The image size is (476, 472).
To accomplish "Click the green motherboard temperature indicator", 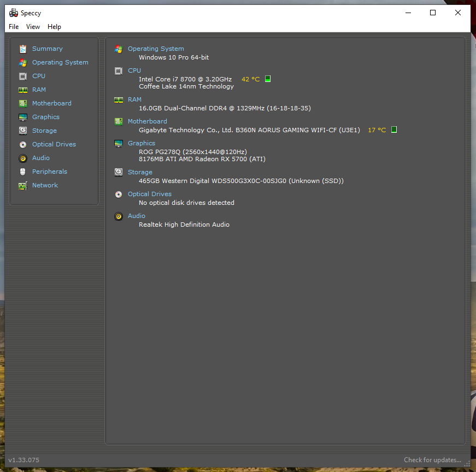I will coord(394,129).
